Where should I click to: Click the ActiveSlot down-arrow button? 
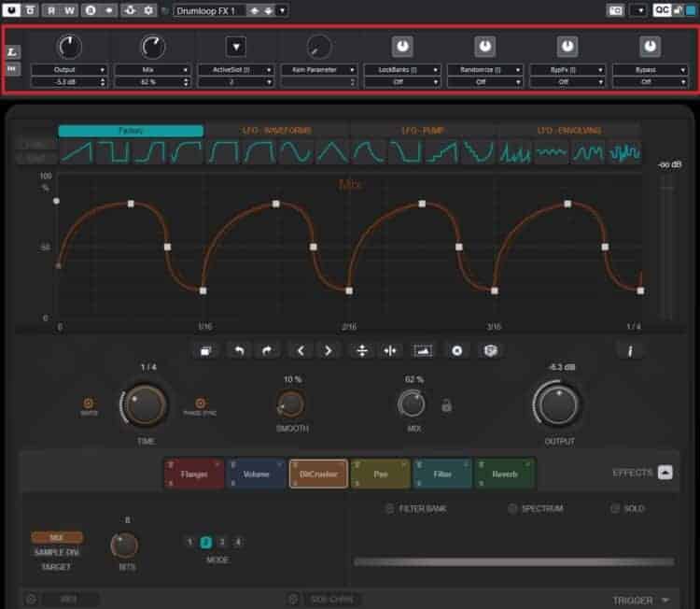[236, 47]
